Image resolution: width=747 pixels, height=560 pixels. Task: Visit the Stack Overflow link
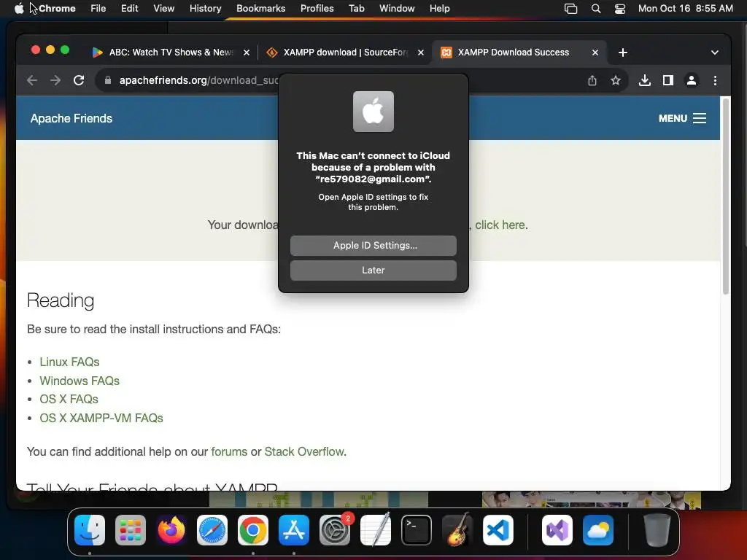[x=304, y=451]
